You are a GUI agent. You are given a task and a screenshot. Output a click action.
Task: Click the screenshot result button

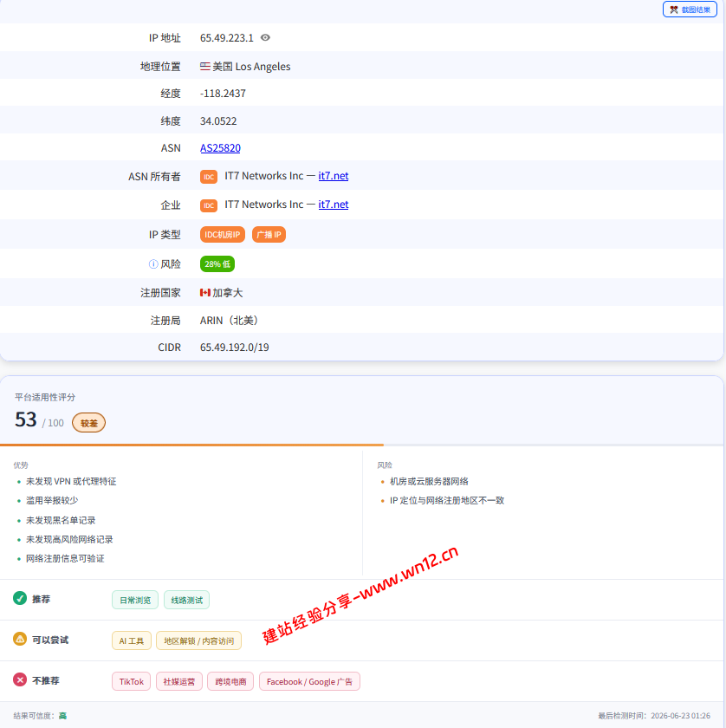(690, 10)
